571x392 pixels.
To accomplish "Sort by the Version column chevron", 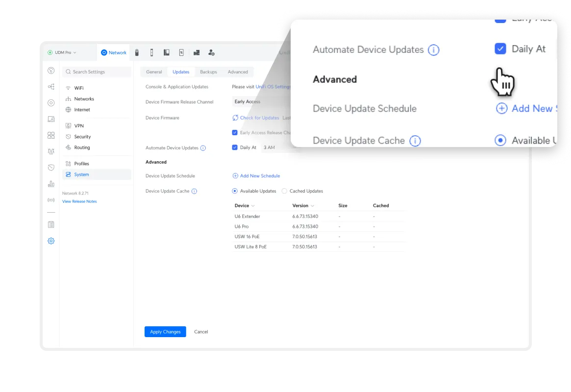I will (x=312, y=206).
